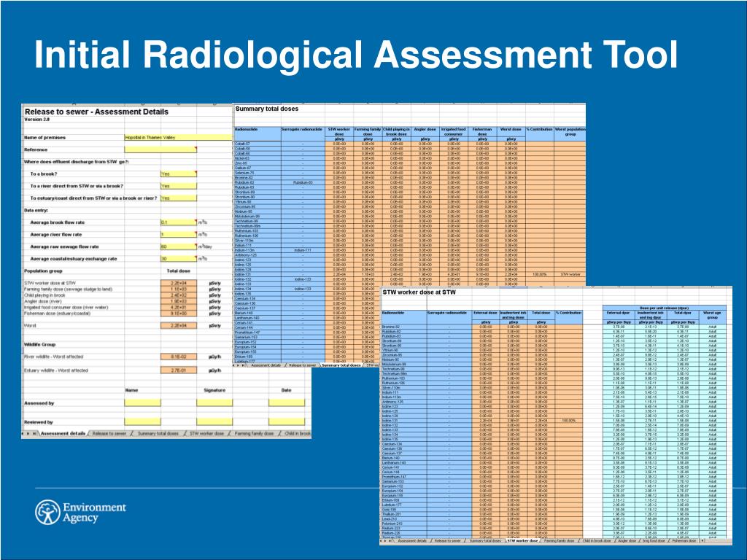Click 'Release to sewer - Assessment Details' heading
The image size is (747, 560).
(x=96, y=112)
